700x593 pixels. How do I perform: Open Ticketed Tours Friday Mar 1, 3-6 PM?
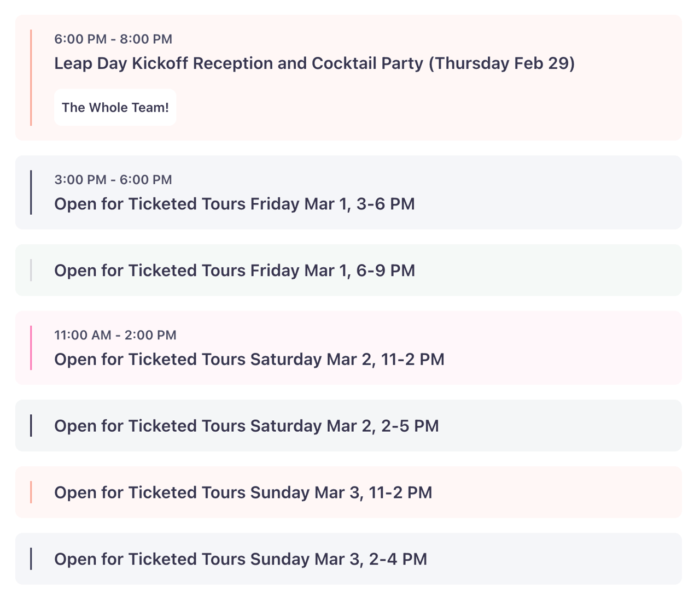point(235,204)
